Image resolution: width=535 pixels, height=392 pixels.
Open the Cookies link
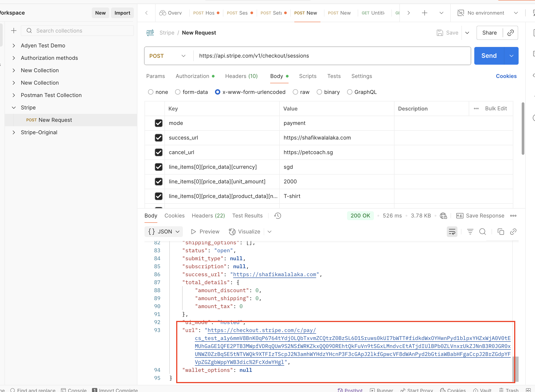(506, 76)
